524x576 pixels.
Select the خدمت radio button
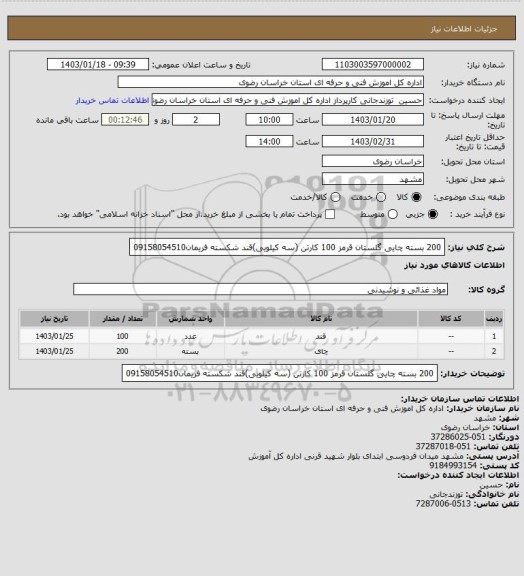381,197
